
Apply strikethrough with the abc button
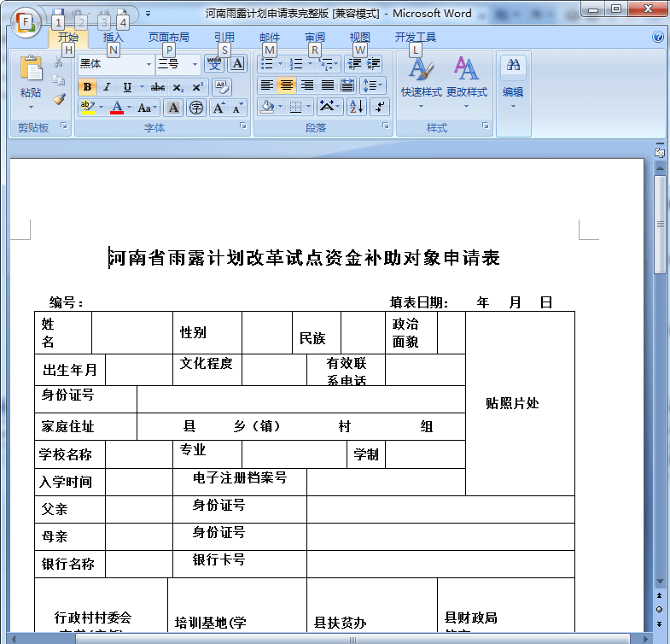click(x=158, y=87)
